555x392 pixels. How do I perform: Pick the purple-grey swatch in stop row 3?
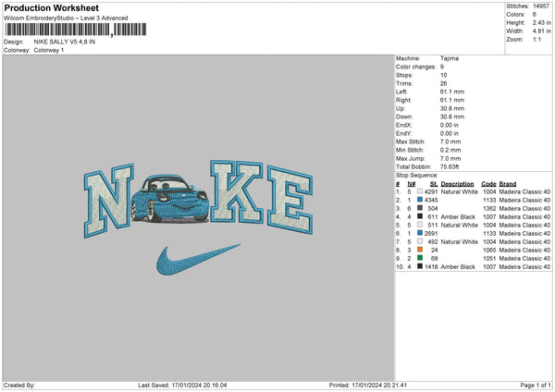tap(420, 208)
